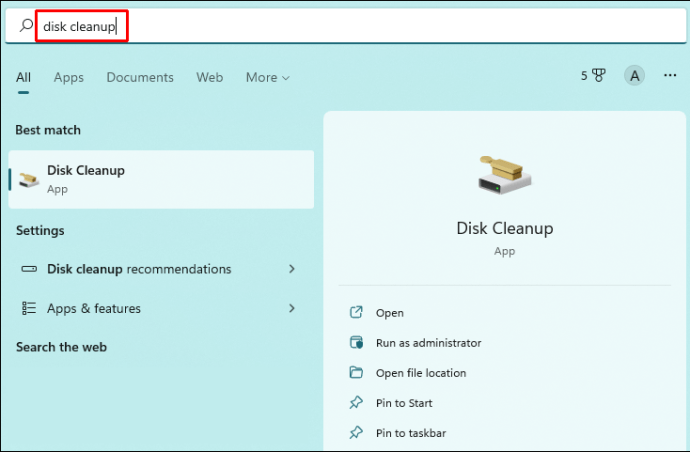
Task: Switch to the Apps tab
Action: click(x=69, y=77)
